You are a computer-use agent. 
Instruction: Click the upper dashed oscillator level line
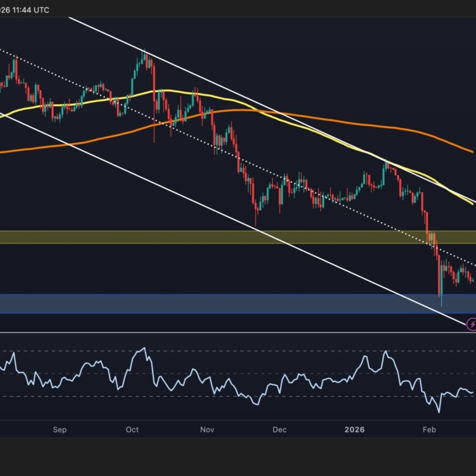pos(244,352)
